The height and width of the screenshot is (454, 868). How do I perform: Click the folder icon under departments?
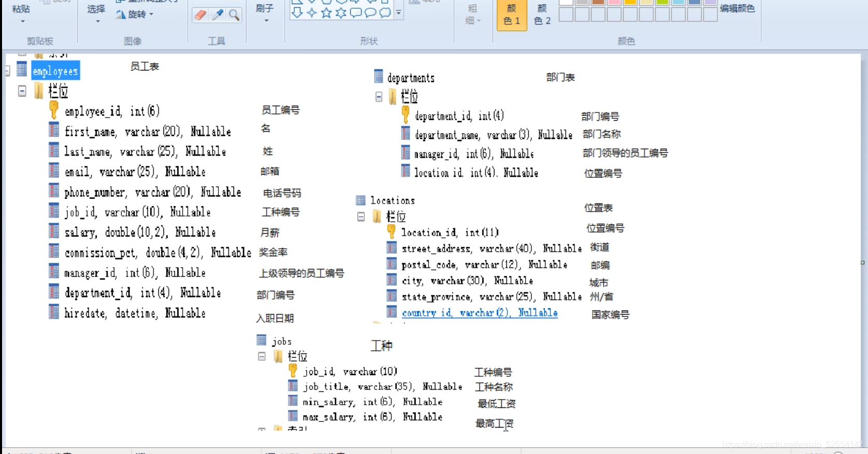pyautogui.click(x=393, y=96)
